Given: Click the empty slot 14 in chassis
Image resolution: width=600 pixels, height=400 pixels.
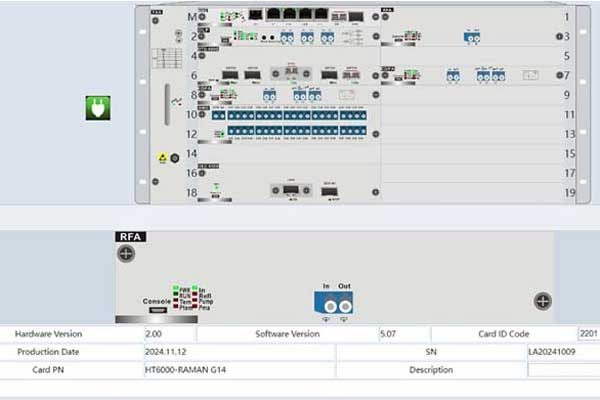Looking at the screenshot, I should (290, 153).
